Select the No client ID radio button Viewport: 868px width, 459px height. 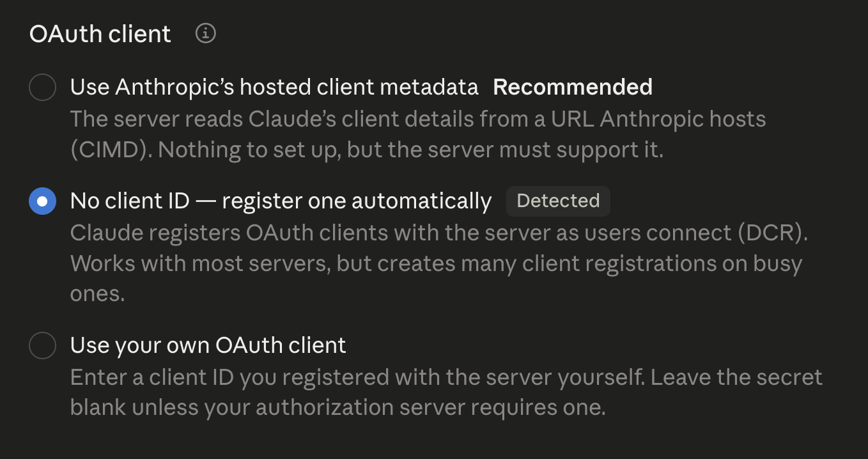pos(43,201)
